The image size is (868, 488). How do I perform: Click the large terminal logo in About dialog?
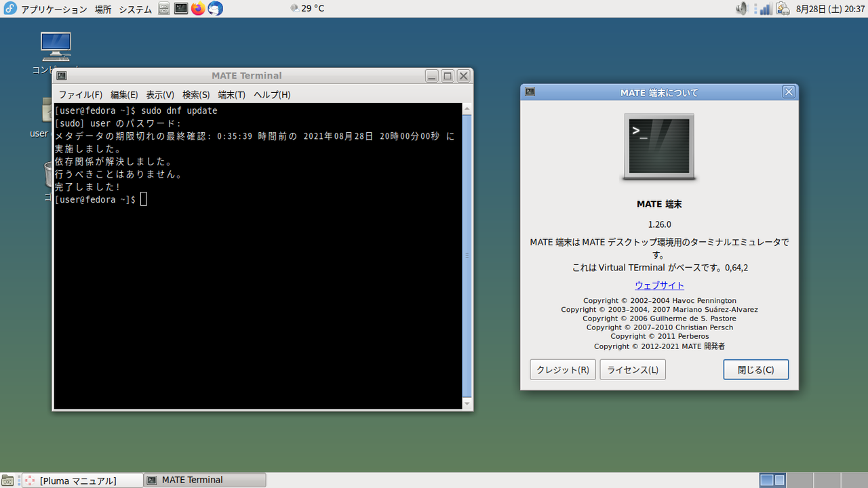[659, 147]
